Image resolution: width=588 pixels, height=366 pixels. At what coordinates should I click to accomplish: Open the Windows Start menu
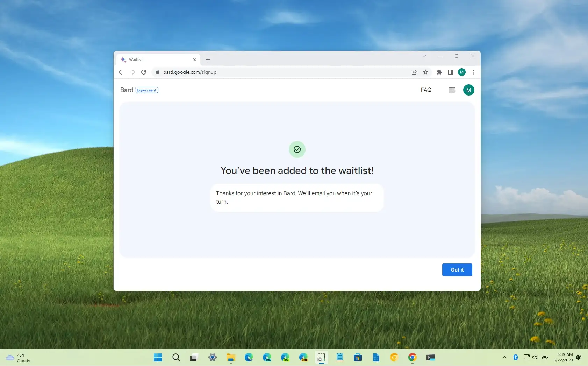pos(158,357)
